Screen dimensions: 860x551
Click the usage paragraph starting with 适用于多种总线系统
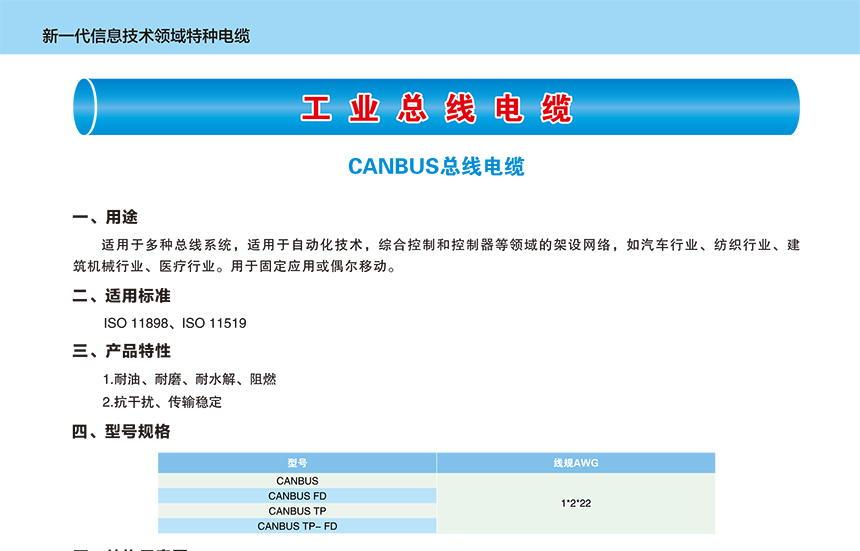tap(450, 245)
